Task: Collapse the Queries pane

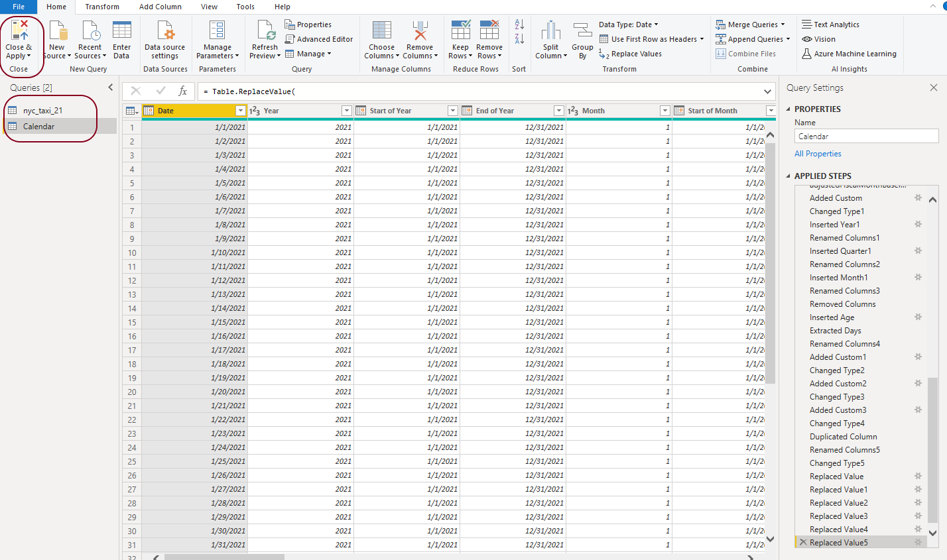Action: tap(110, 87)
